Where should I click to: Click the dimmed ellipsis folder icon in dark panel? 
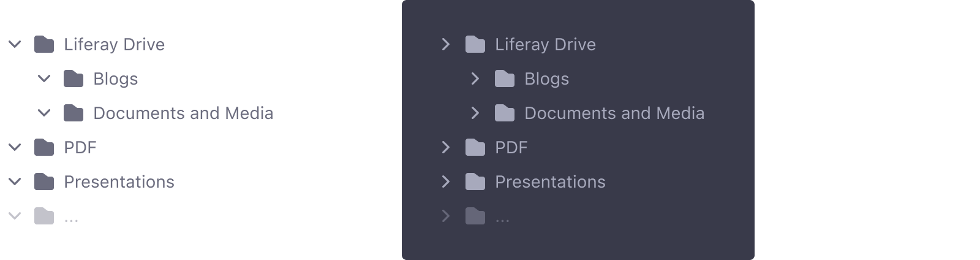tap(475, 216)
